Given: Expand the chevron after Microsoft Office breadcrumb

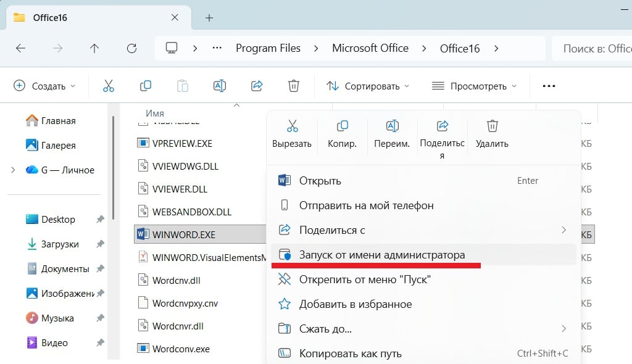Looking at the screenshot, I should [424, 48].
